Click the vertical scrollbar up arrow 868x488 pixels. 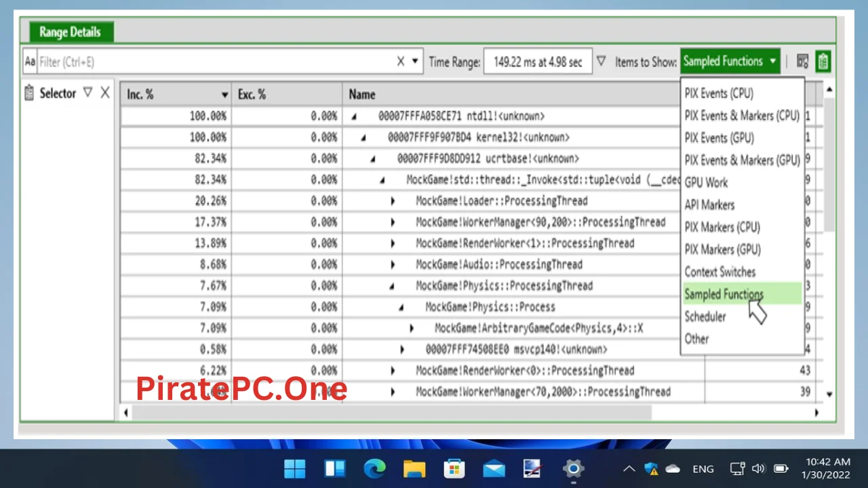point(829,89)
